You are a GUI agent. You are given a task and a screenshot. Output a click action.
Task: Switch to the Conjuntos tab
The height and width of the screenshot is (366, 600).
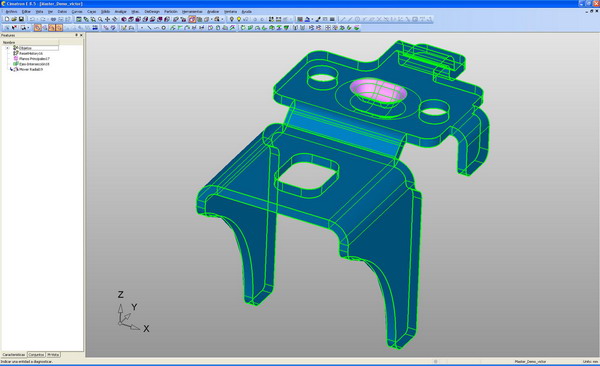[x=36, y=355]
